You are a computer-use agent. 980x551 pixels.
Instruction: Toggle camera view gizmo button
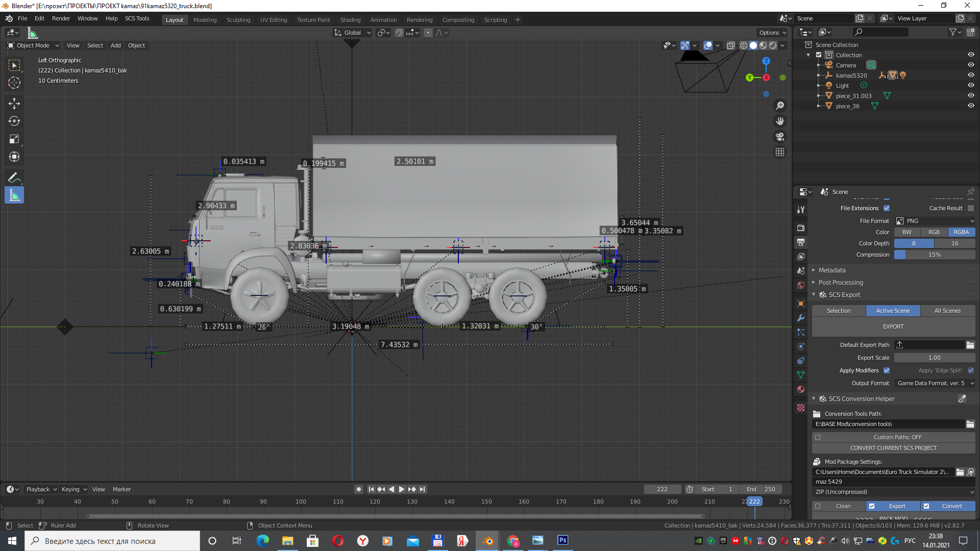(780, 137)
